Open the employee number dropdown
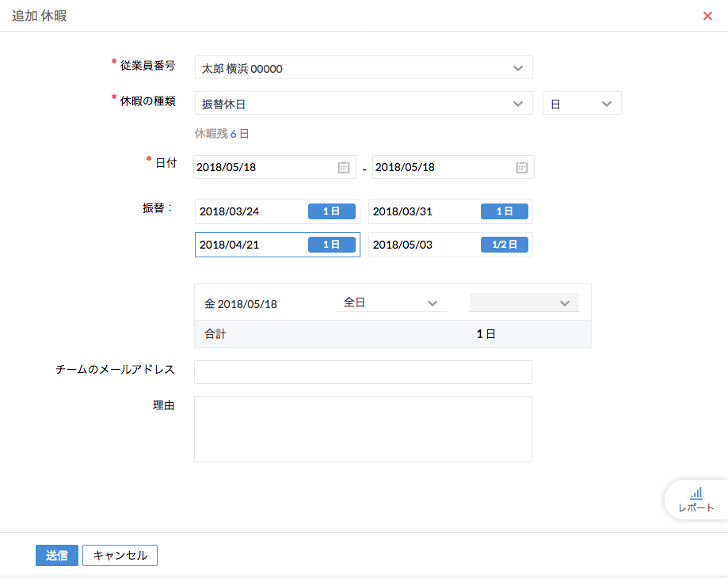 364,68
